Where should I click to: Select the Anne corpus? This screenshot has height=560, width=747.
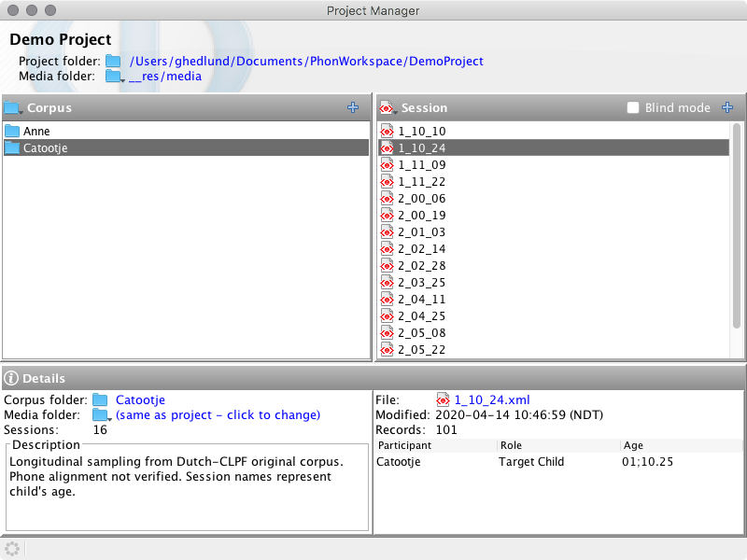36,132
